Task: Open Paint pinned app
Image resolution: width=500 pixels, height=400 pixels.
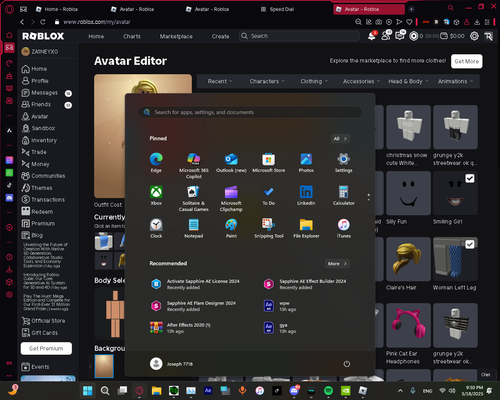Action: pos(231,228)
